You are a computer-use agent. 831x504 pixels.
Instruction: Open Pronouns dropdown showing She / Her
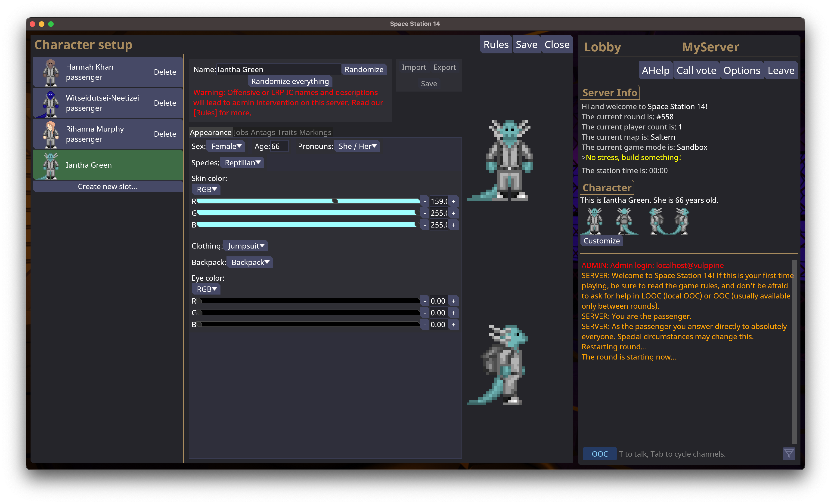click(357, 146)
